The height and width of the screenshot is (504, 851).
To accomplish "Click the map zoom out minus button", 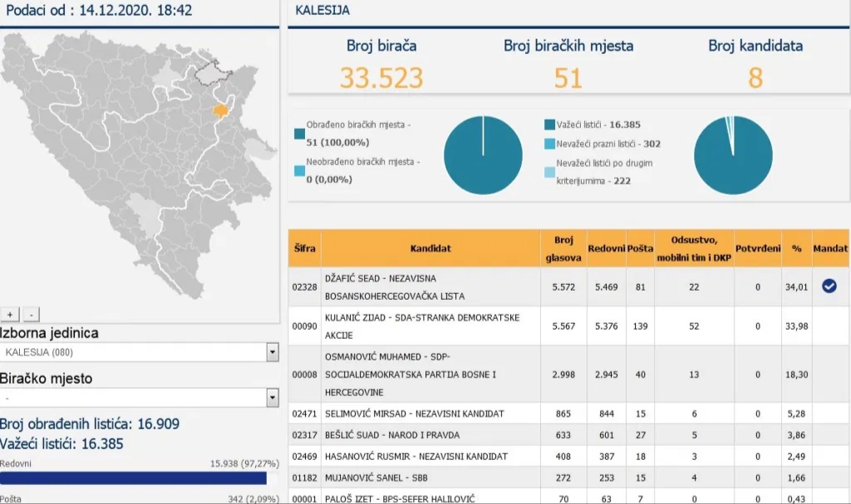I will [30, 315].
